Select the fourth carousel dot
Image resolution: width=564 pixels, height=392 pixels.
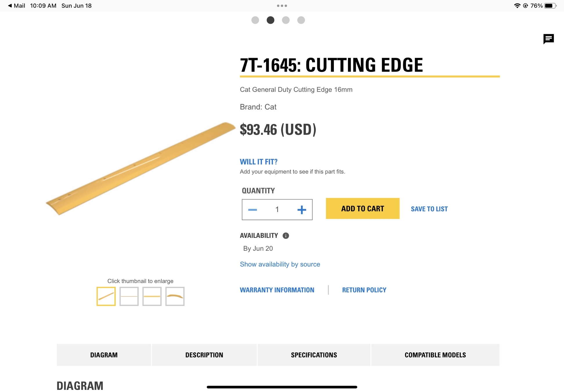[x=301, y=20]
